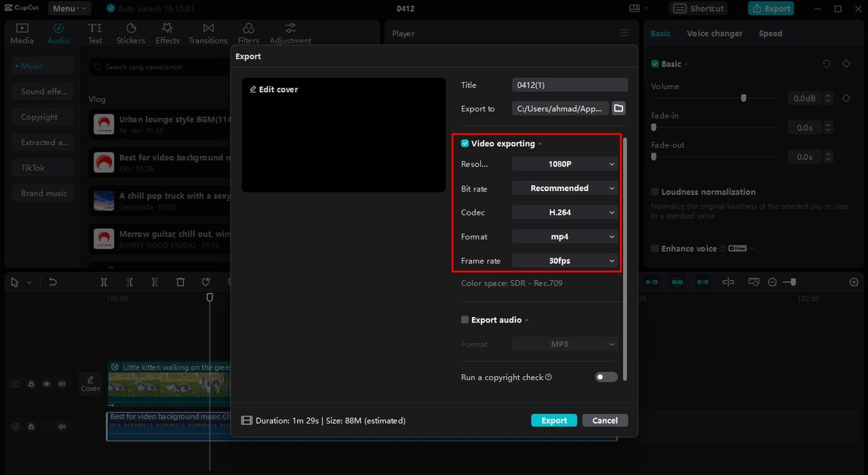Check the Export audio checkbox
Image resolution: width=868 pixels, height=475 pixels.
[x=465, y=320]
